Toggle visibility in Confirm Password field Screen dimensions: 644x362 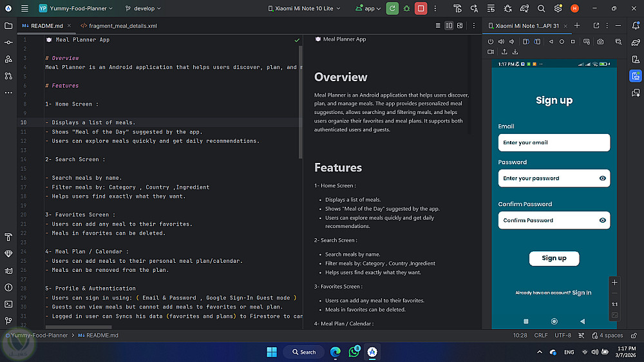tap(603, 220)
